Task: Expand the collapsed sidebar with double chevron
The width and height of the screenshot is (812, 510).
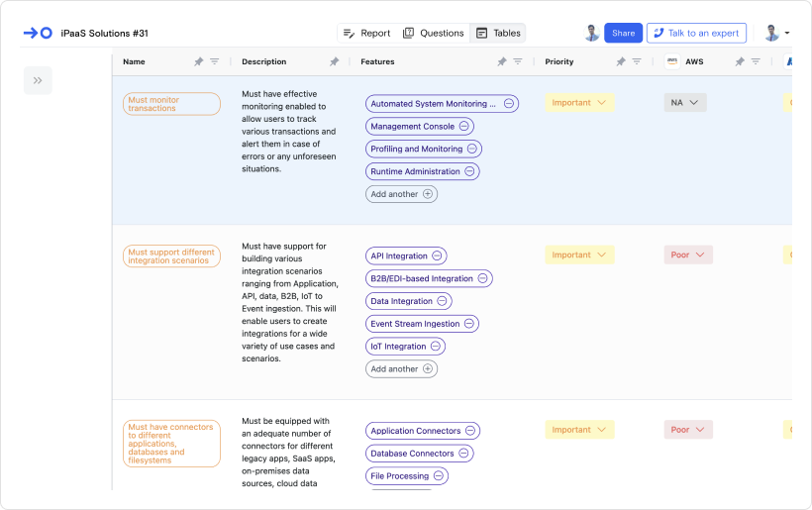Action: (x=38, y=80)
